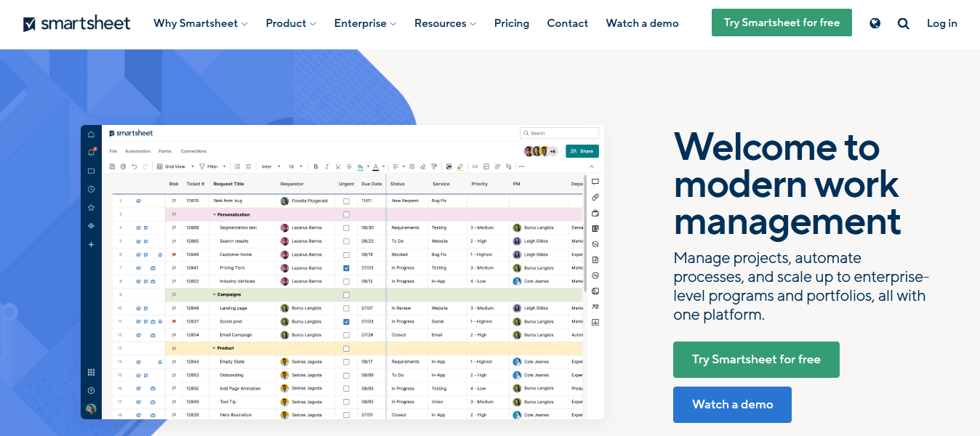Collapse the Personalization row group
The image size is (980, 436).
(214, 214)
